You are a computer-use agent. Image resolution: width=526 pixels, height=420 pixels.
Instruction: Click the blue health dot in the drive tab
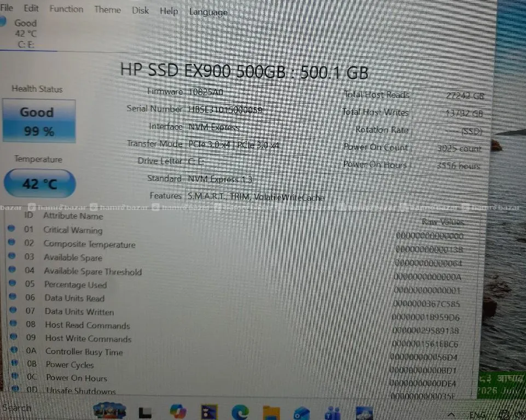click(x=3, y=21)
